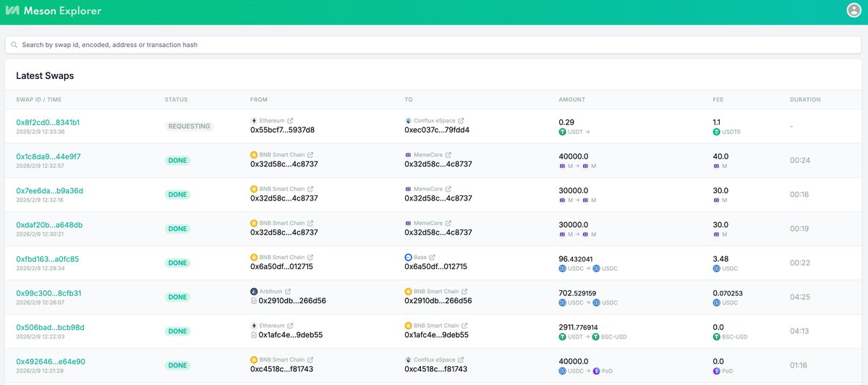868x385 pixels.
Task: Open MemeCore external link in 0xdaf20b row
Action: 448,223
